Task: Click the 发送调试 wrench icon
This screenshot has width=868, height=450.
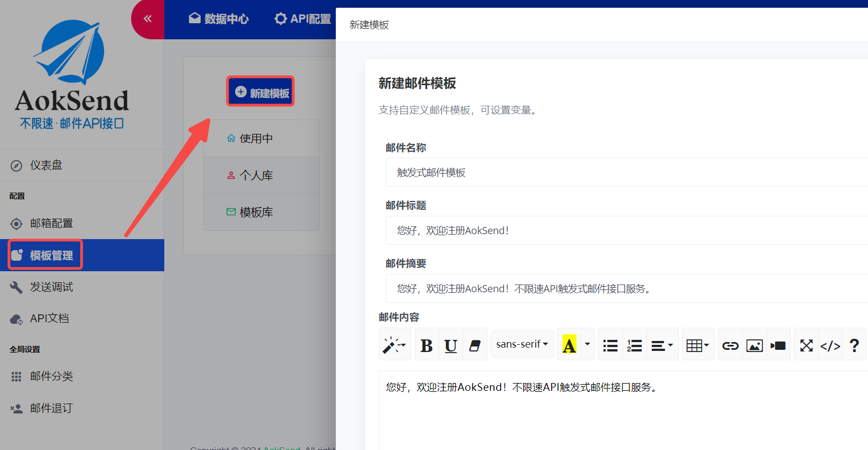Action: point(17,287)
